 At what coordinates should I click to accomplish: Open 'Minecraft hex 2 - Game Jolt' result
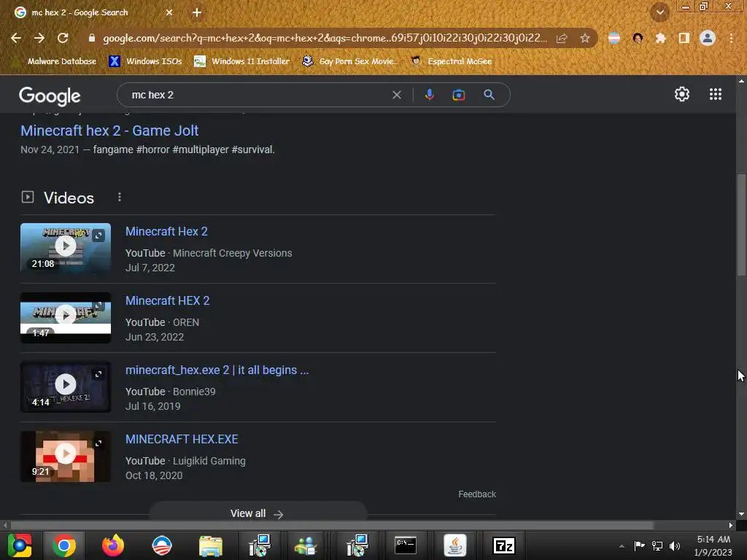coord(109,131)
